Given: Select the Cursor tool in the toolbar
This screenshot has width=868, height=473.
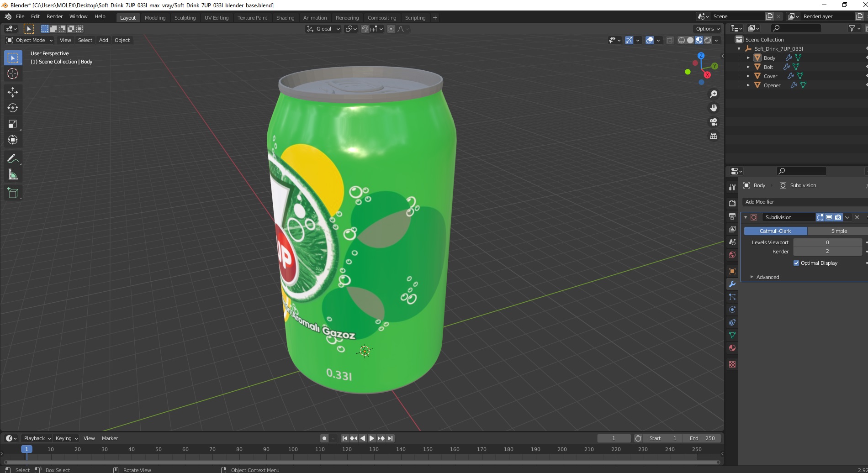Looking at the screenshot, I should tap(13, 74).
